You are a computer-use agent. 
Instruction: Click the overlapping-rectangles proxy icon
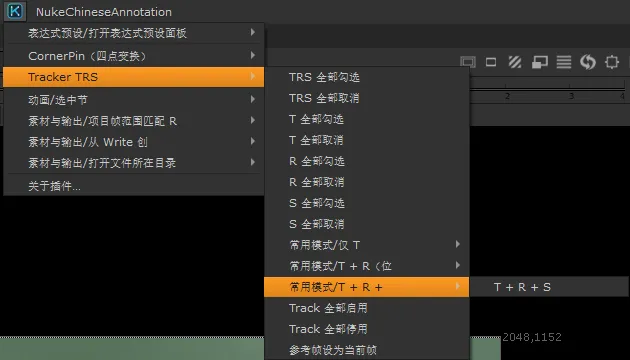click(540, 62)
